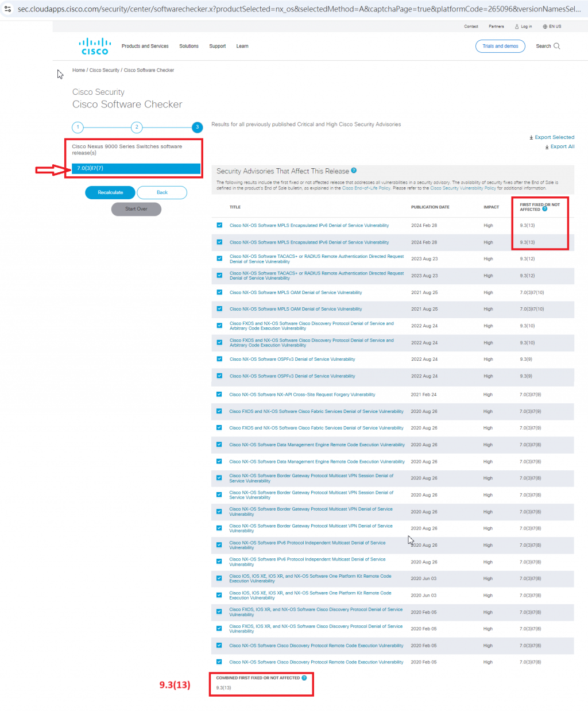Viewport: 588px width, 711px height.
Task: Uncheck second MPLS Encapsulated IPv6 row checkbox
Action: (x=219, y=242)
